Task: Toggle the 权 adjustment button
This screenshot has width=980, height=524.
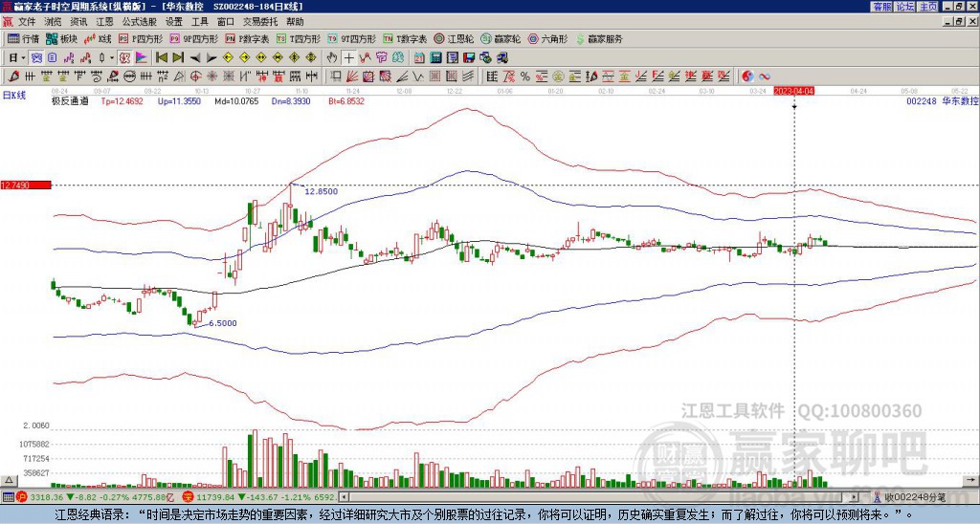Action: pyautogui.click(x=124, y=58)
